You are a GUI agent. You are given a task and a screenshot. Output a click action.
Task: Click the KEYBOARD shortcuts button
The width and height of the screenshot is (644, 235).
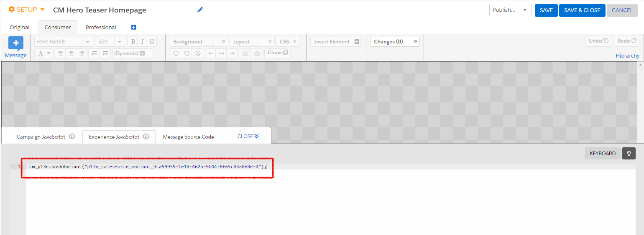click(x=602, y=154)
